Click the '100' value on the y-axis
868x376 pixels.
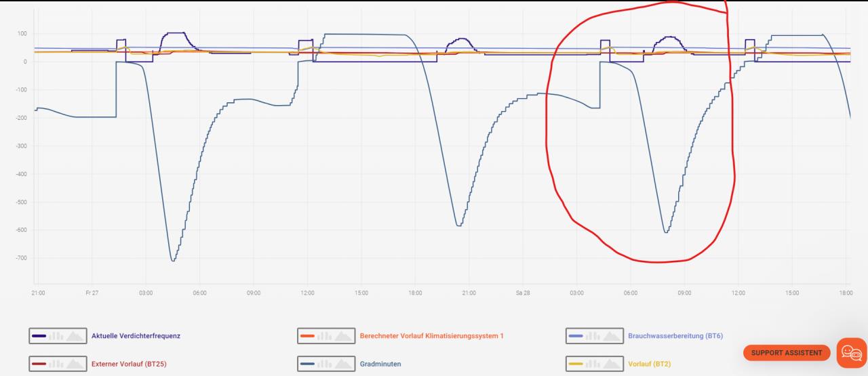click(22, 33)
